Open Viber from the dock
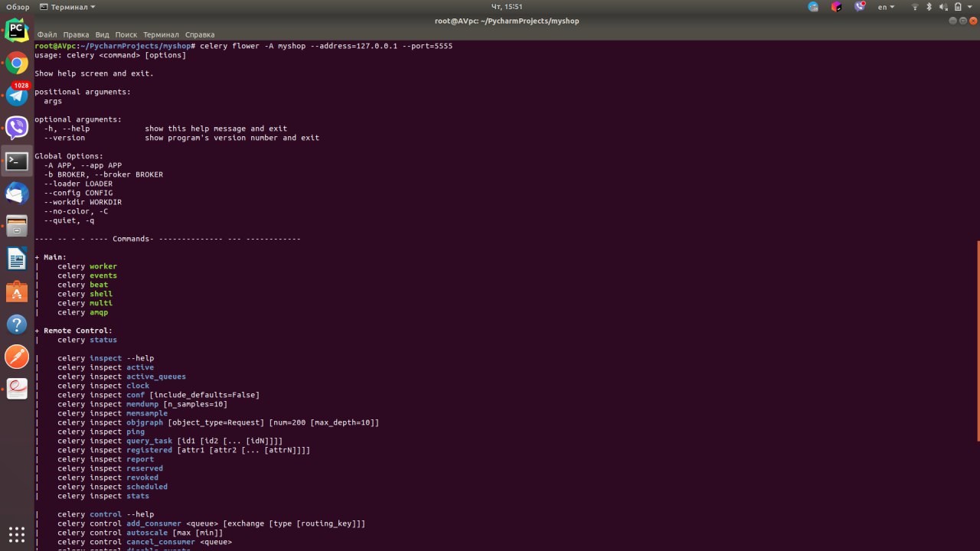The height and width of the screenshot is (551, 980). tap(17, 128)
